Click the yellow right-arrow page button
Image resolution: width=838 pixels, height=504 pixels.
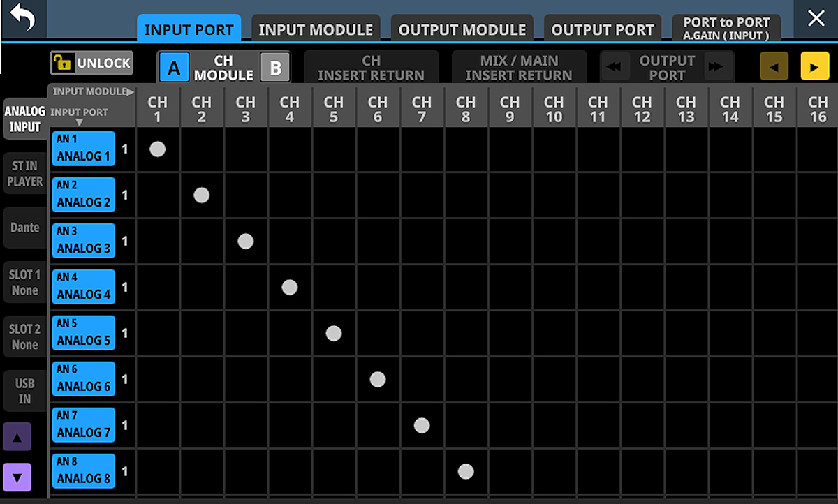click(x=815, y=66)
